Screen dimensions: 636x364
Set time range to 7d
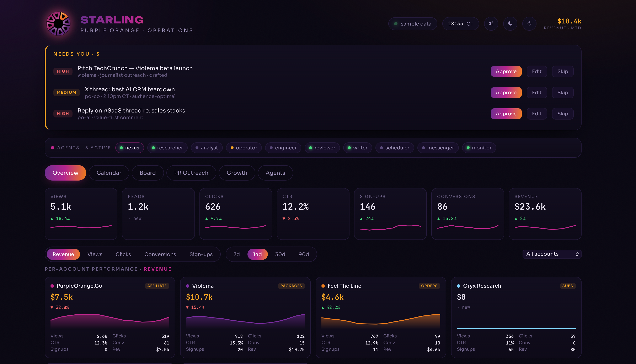click(236, 254)
